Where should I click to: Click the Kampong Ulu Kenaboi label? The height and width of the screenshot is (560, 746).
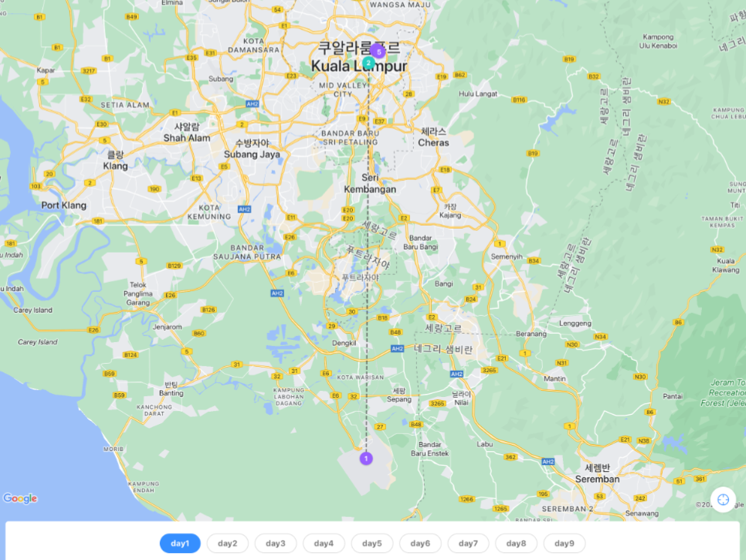659,42
